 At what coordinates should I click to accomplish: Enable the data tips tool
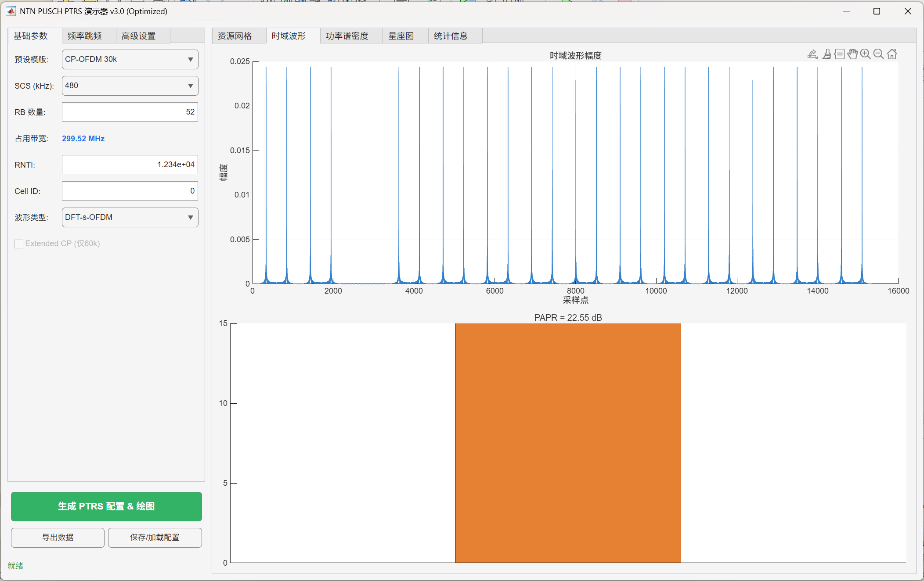839,54
